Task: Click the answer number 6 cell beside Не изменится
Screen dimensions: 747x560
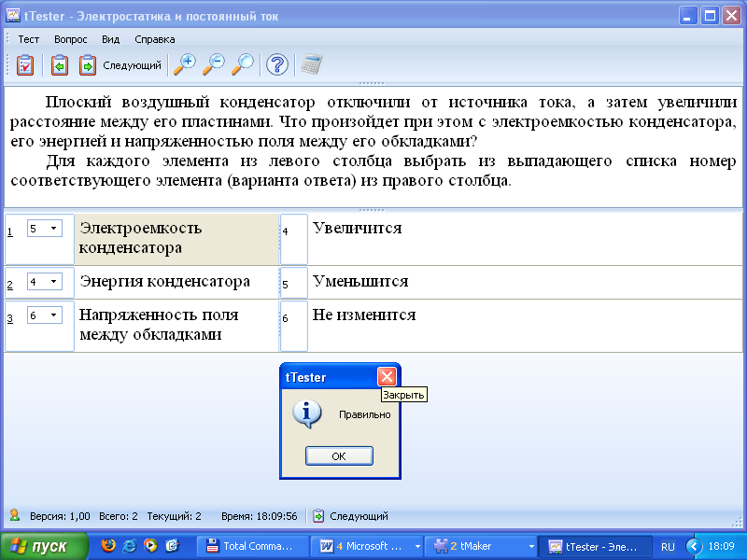Action: click(x=294, y=326)
